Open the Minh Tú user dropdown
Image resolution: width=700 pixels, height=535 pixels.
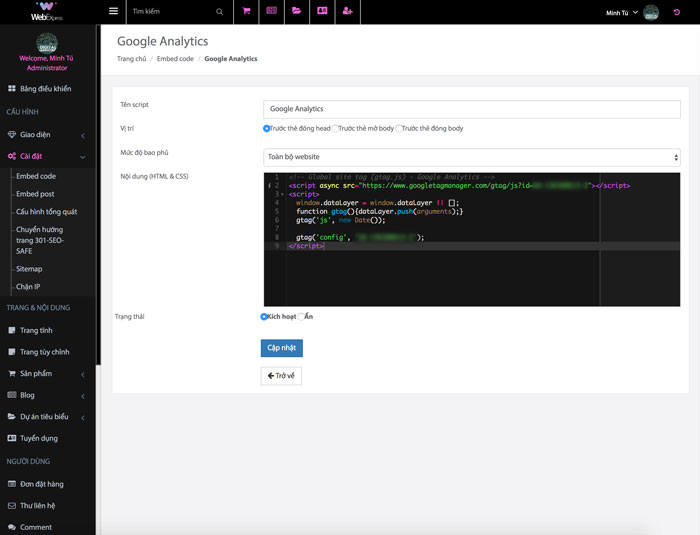point(622,13)
